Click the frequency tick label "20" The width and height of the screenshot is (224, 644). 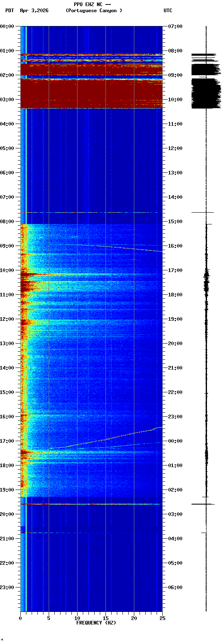coord(134,618)
